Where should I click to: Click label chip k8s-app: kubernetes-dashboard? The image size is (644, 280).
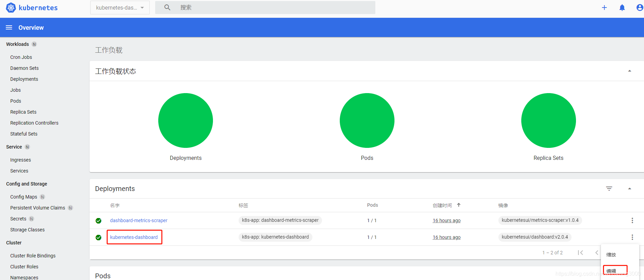[276, 237]
